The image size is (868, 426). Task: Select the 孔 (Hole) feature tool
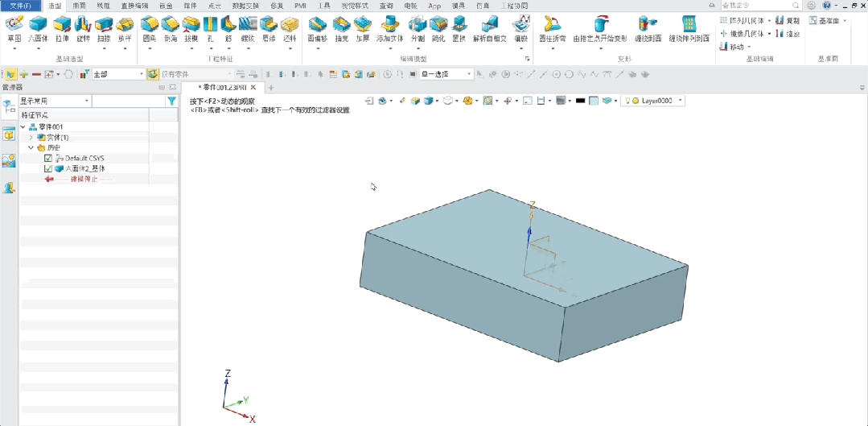(210, 28)
